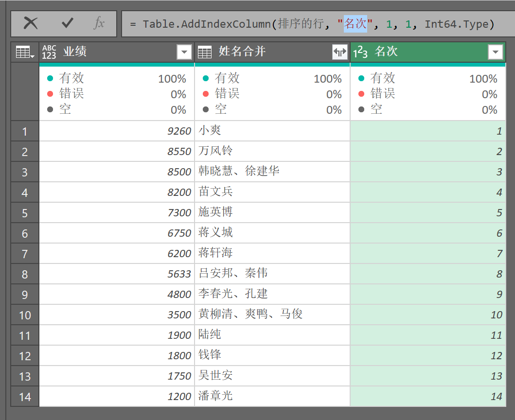Click the fx function icon
Image resolution: width=515 pixels, height=420 pixels.
click(x=99, y=23)
